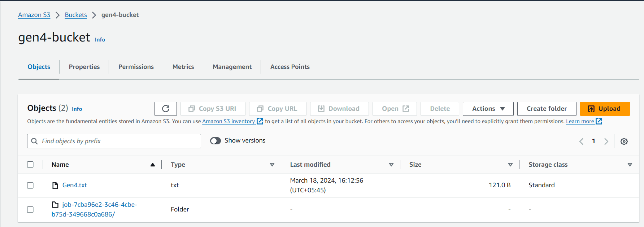The width and height of the screenshot is (644, 227).
Task: Sort by Last modified column arrow
Action: click(x=391, y=165)
